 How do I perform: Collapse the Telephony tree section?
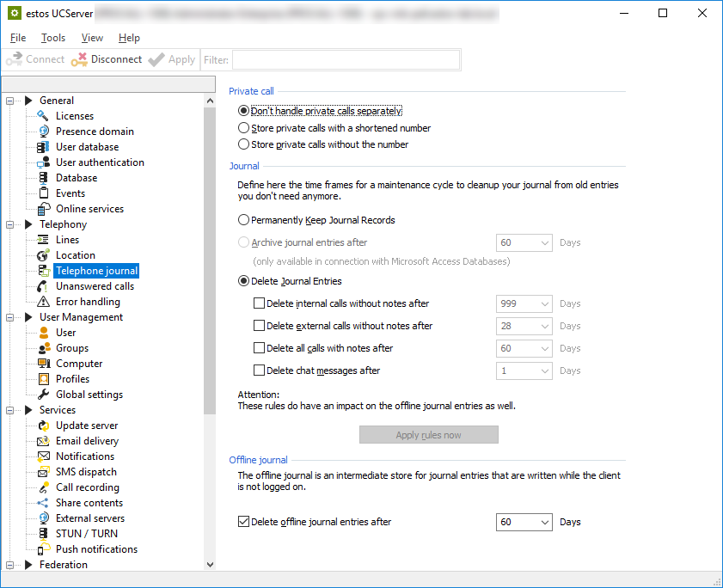(11, 224)
